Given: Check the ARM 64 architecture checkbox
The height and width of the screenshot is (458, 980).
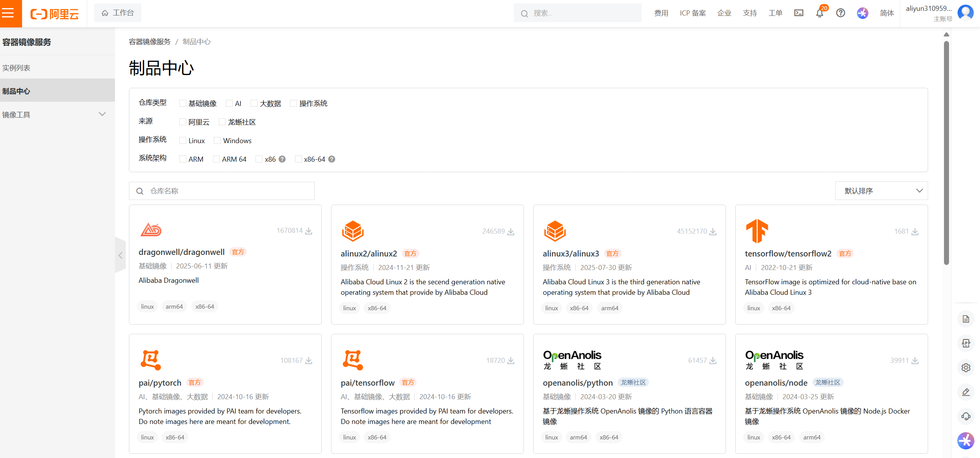Looking at the screenshot, I should [x=216, y=159].
